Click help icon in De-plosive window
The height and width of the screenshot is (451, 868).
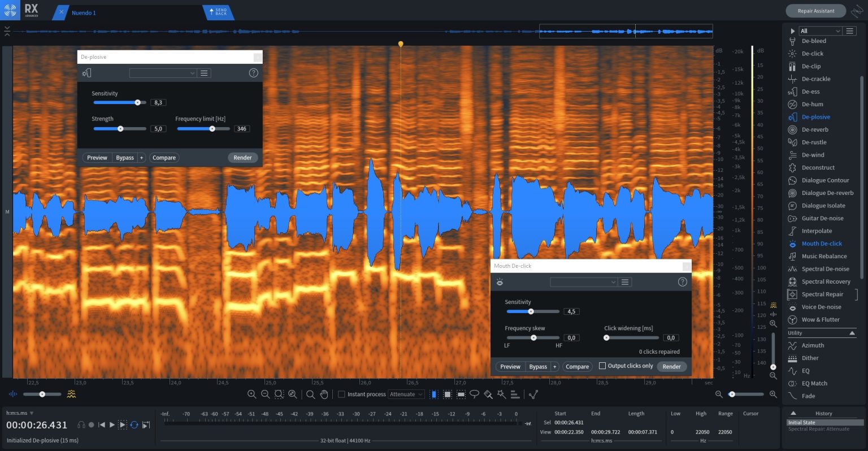253,73
